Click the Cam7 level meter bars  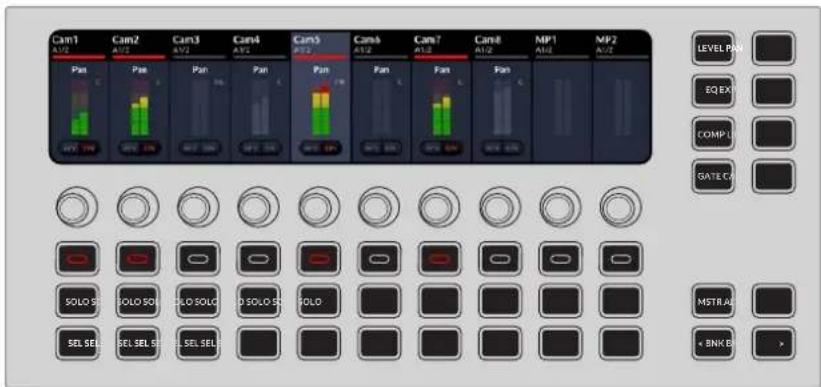(441, 115)
